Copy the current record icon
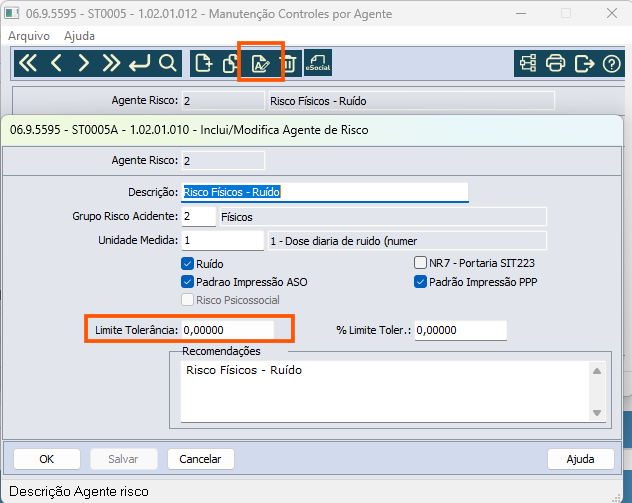Viewport: 632px width, 503px height. tap(230, 63)
